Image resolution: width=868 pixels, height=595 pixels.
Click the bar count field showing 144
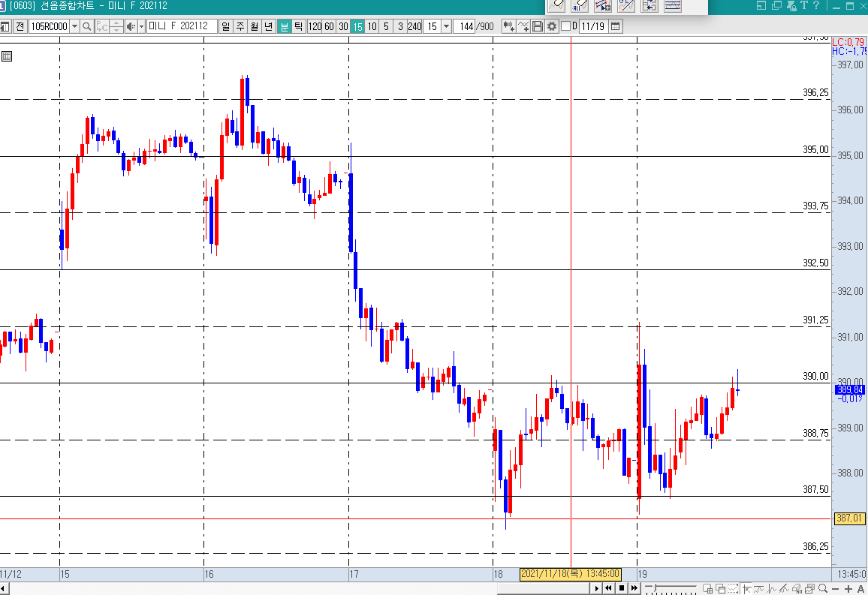466,26
